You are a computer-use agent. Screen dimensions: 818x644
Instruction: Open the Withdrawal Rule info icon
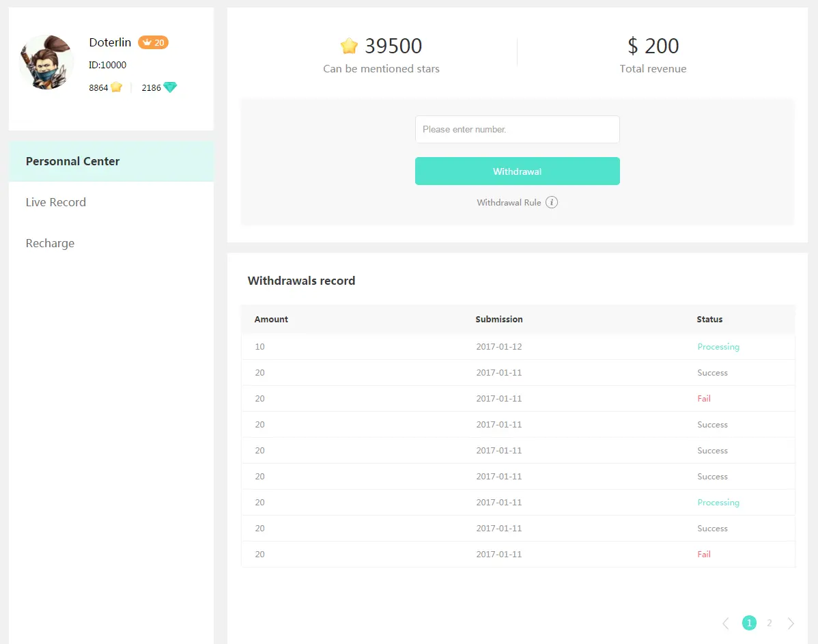coord(552,203)
